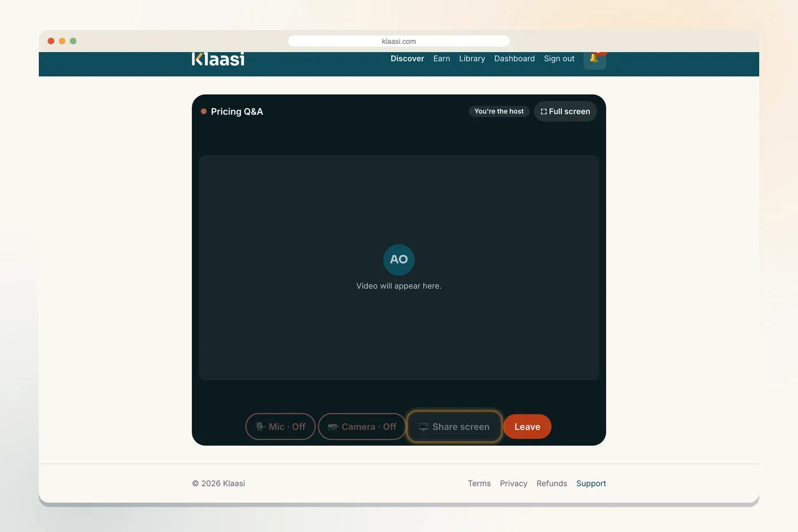Sign out of Klaasi

pos(559,59)
